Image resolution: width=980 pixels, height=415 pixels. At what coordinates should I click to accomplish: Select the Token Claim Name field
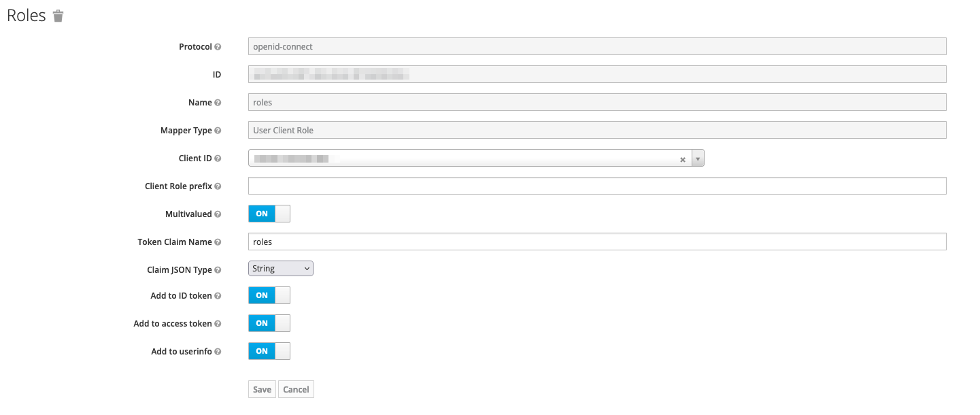476,242
